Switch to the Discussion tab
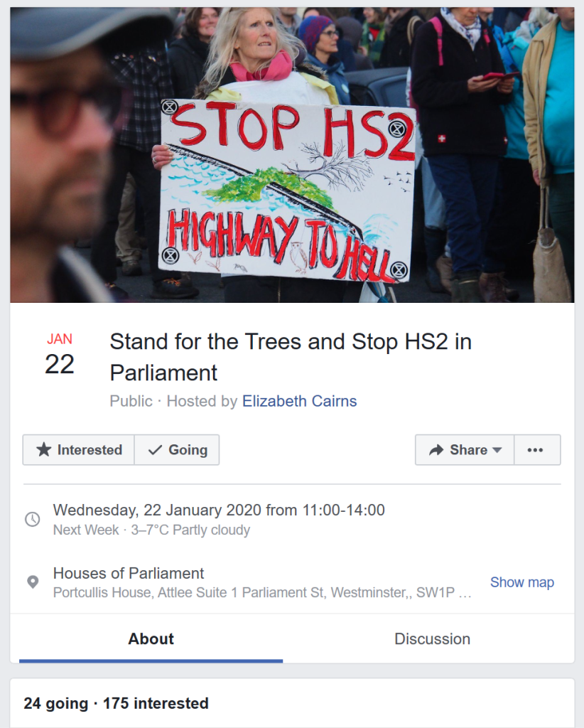This screenshot has width=584, height=728. (433, 639)
